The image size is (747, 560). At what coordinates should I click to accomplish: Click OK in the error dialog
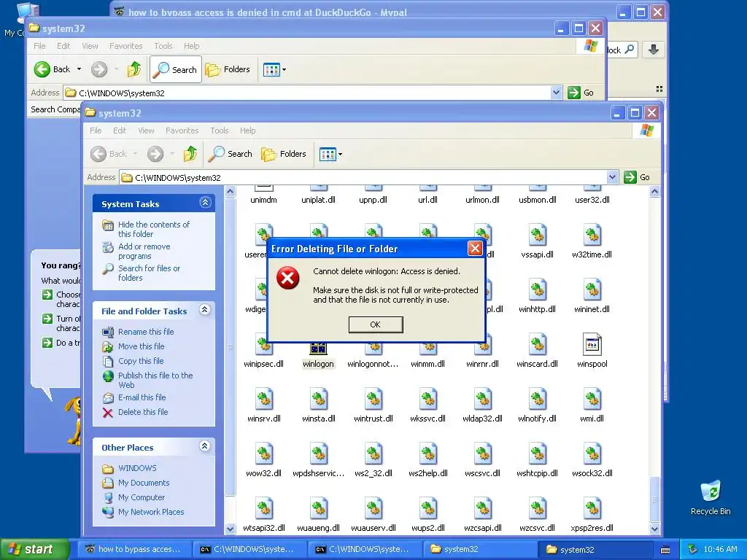click(x=376, y=324)
